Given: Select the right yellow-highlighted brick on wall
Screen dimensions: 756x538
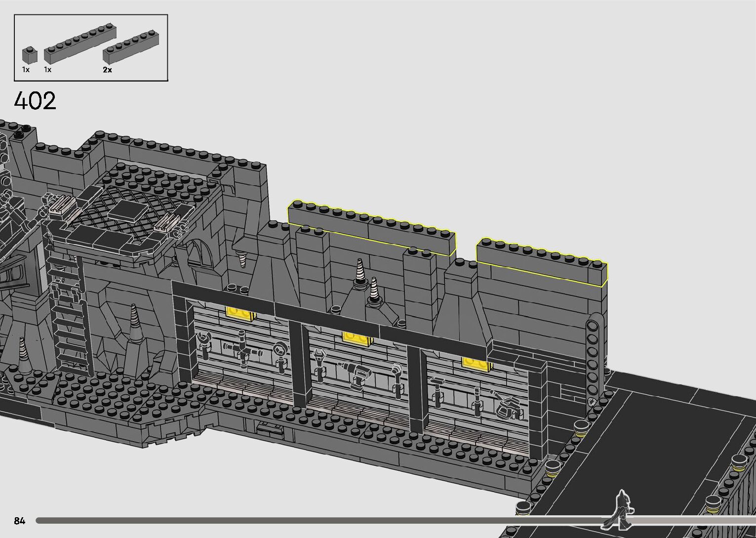Looking at the screenshot, I should coord(542,263).
